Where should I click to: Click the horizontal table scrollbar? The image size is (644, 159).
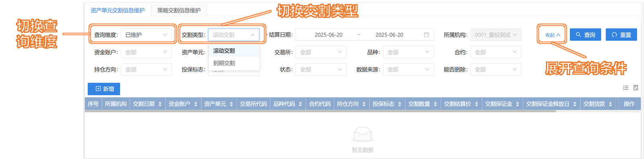click(321, 111)
